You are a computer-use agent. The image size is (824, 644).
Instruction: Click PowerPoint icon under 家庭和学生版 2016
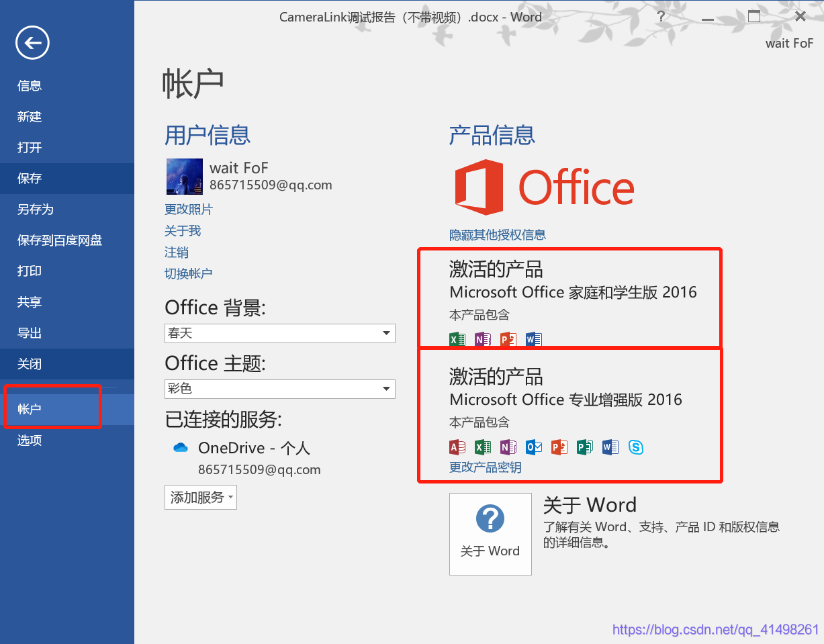tap(508, 339)
